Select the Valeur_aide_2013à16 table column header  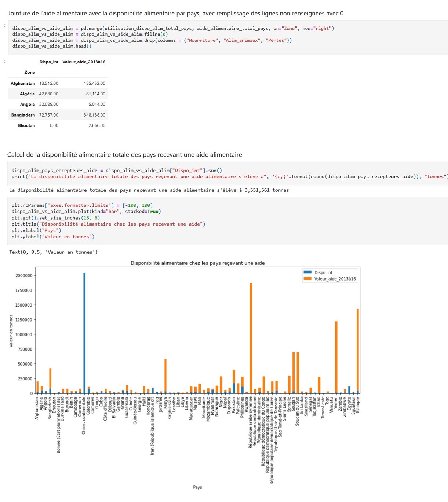click(x=84, y=62)
